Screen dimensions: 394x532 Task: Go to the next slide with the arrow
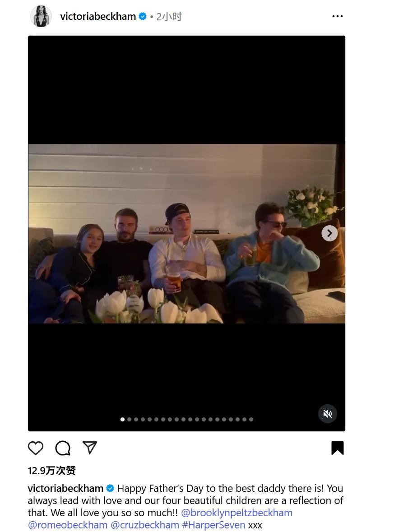click(x=329, y=233)
